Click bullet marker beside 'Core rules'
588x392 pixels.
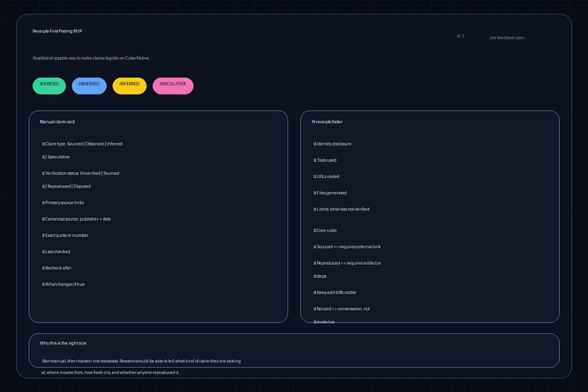coord(315,230)
